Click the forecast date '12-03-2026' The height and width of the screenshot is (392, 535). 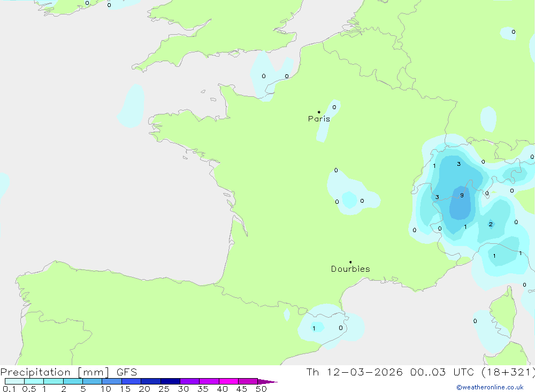pos(364,372)
